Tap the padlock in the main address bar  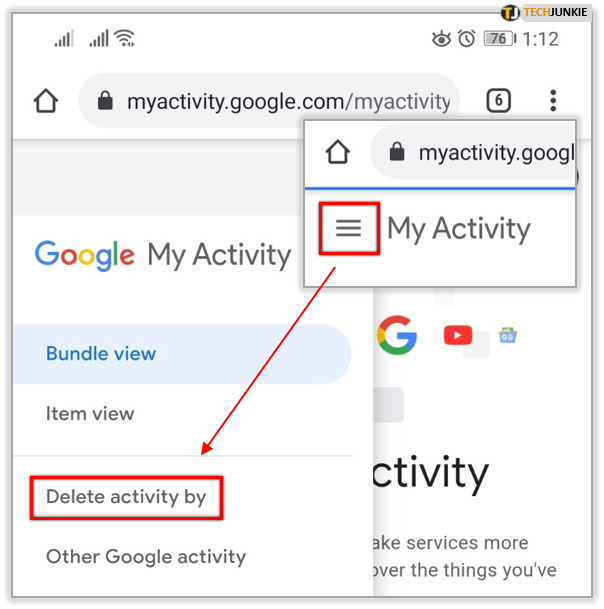(x=105, y=101)
